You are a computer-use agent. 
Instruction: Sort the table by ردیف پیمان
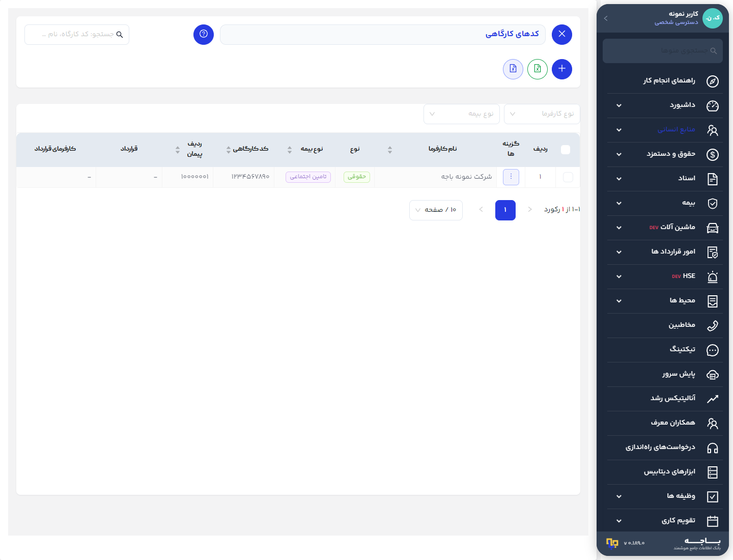pyautogui.click(x=178, y=150)
